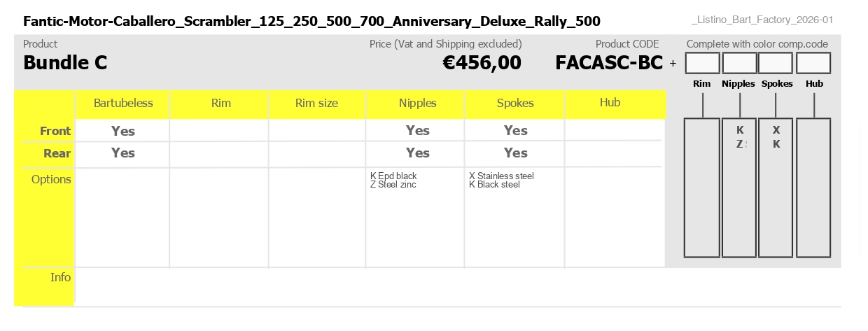Select the Rear Spokes Yes cell
Image resolution: width=868 pixels, height=331 pixels.
tap(516, 153)
